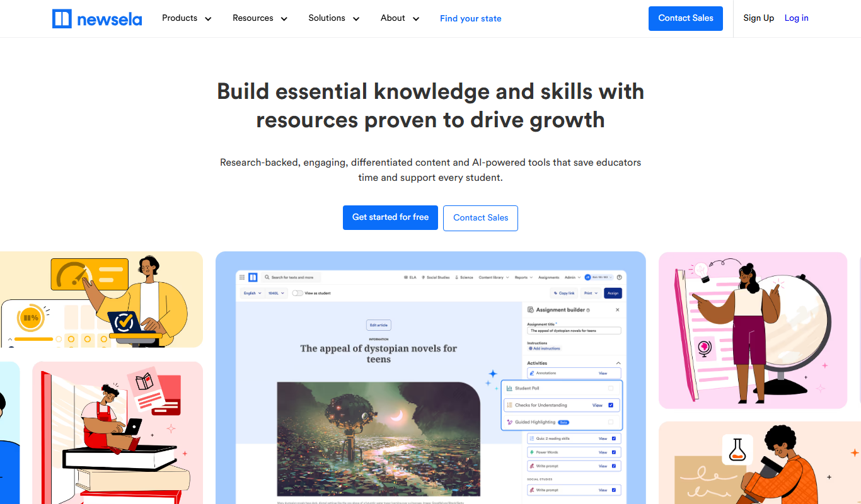The width and height of the screenshot is (861, 504).
Task: Click the speedometer dashboard illustration
Action: (101, 299)
